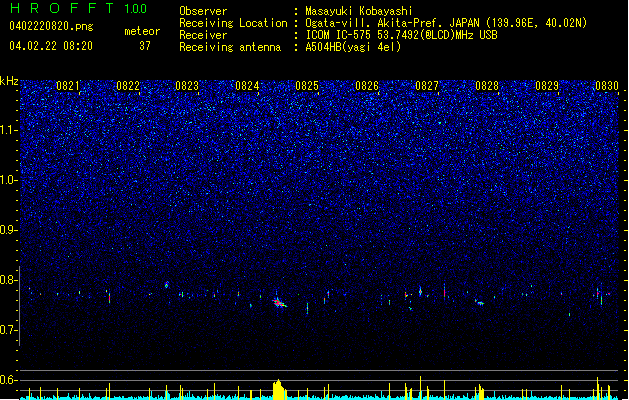Click the Receiving antenna label

(230, 47)
